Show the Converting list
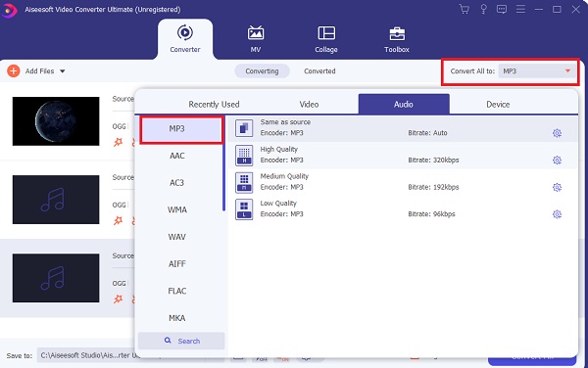 (262, 70)
